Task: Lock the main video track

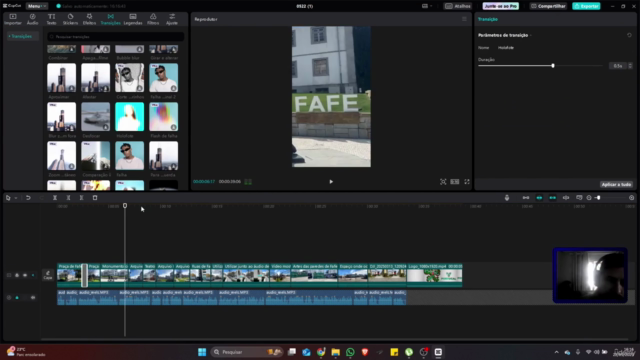Action: [17, 276]
